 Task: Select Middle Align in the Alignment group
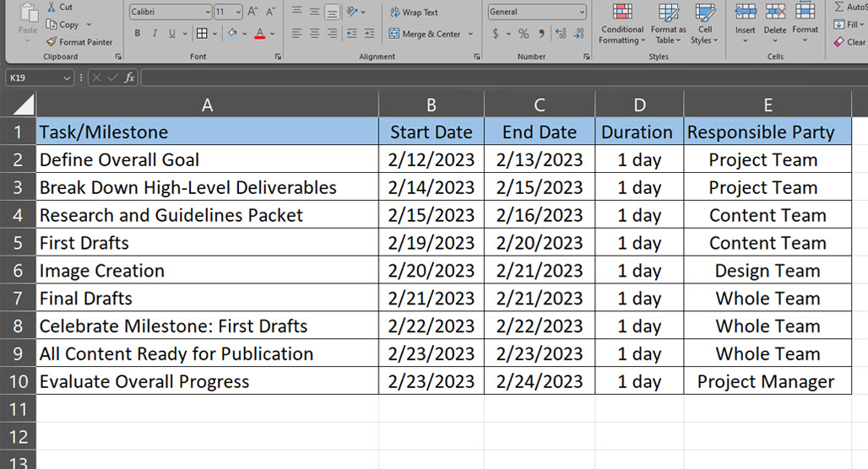click(x=314, y=11)
